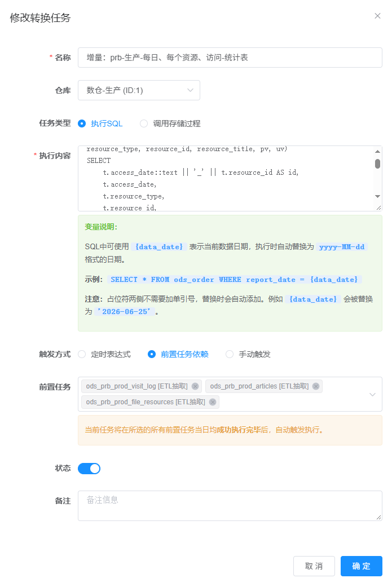Remove ods_prb_prod_articles tag

coord(316,386)
